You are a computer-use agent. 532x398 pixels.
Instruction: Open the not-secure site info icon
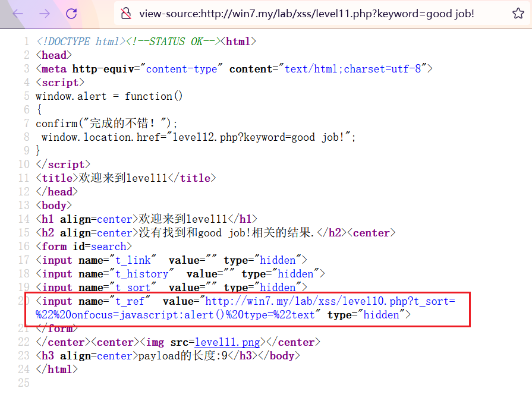tap(125, 14)
